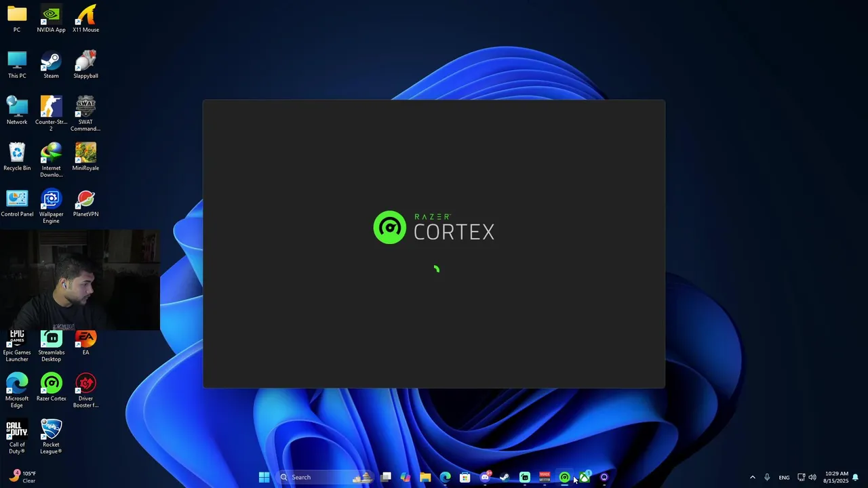Show hidden system tray icons
Image resolution: width=868 pixels, height=488 pixels.
pos(752,477)
